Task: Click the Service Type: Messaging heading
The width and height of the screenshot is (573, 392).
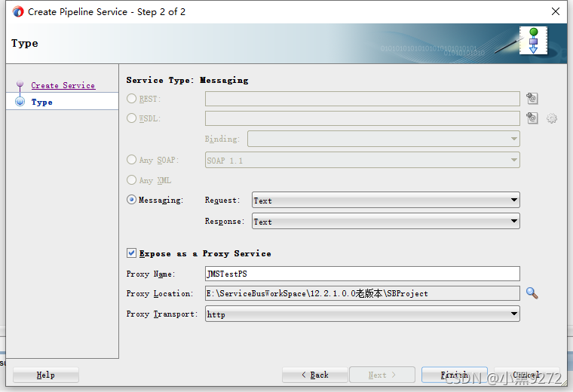Action: 187,80
